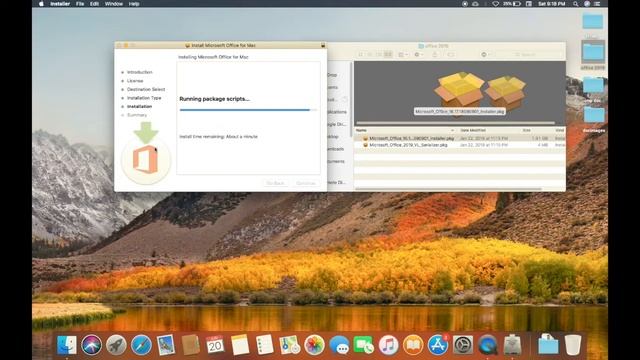Open the File menu
Screen dimensions: 640x360
tap(80, 4)
